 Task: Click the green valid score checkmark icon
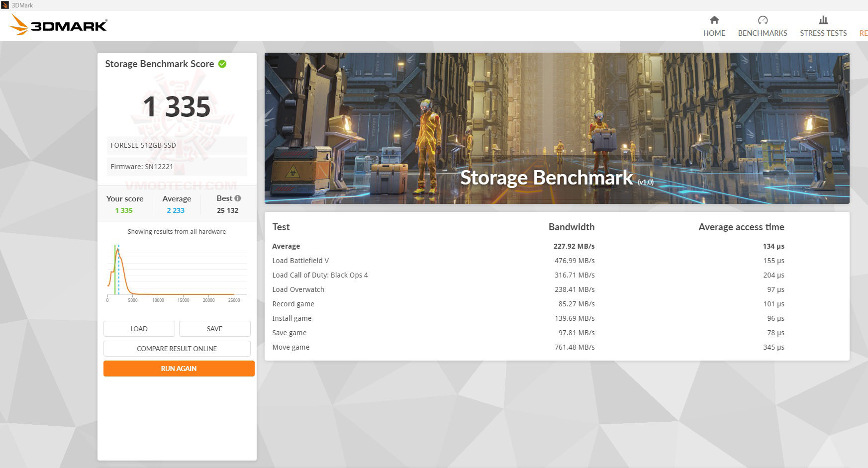click(222, 64)
